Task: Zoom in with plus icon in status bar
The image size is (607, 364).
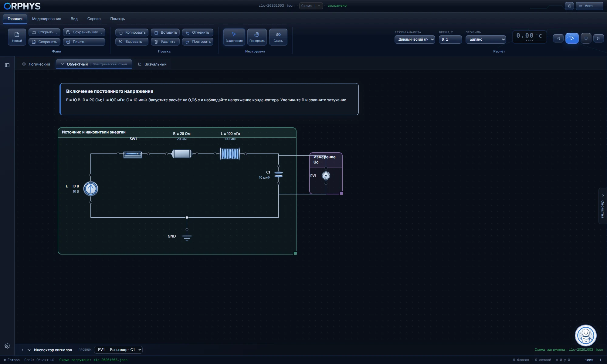Action: pyautogui.click(x=600, y=360)
